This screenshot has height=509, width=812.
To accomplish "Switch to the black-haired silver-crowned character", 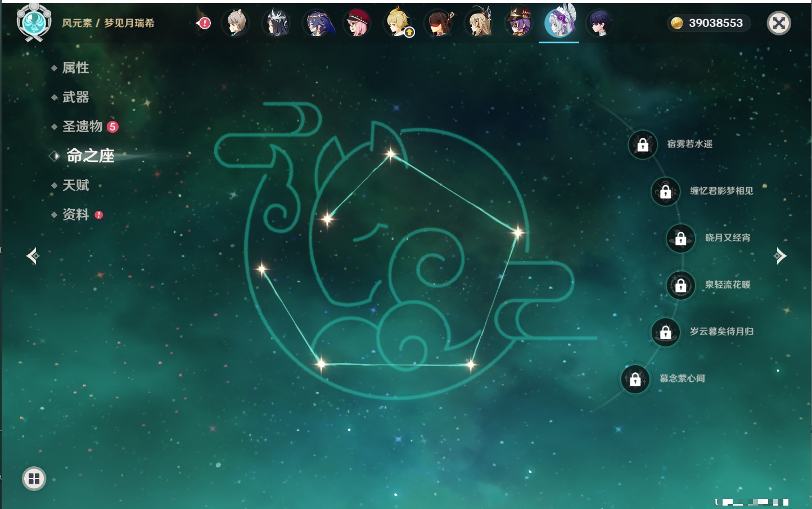I will point(277,23).
